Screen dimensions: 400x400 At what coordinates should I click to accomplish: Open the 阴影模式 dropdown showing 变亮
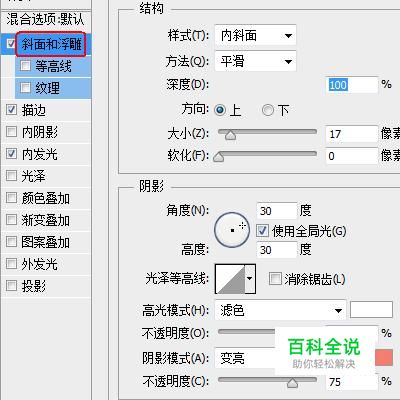click(245, 358)
